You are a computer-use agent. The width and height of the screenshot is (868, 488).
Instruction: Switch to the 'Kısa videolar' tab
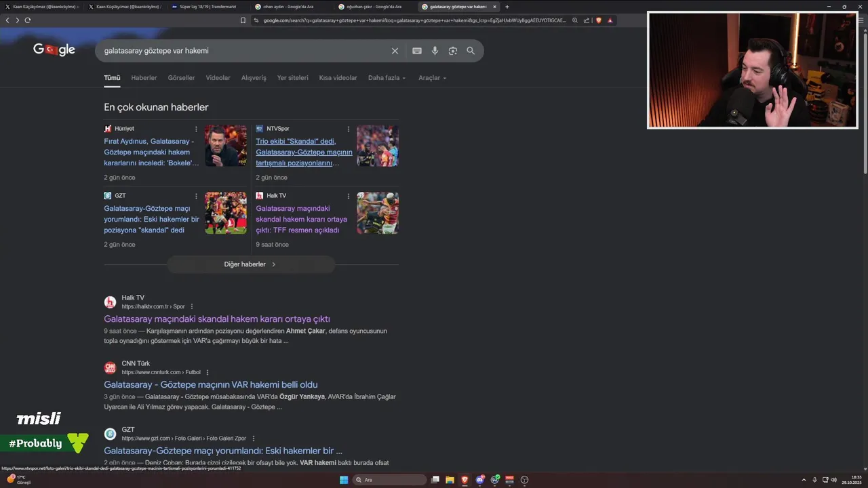(x=338, y=78)
